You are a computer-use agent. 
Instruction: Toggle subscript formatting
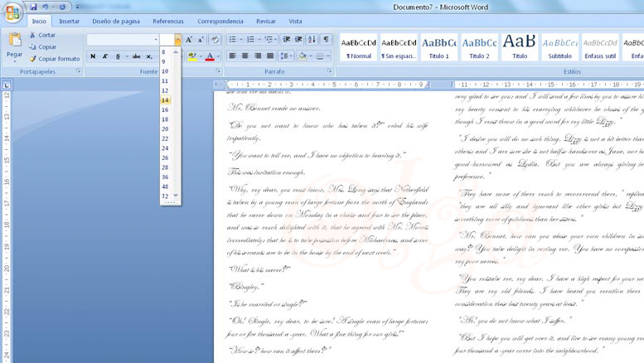coord(149,56)
